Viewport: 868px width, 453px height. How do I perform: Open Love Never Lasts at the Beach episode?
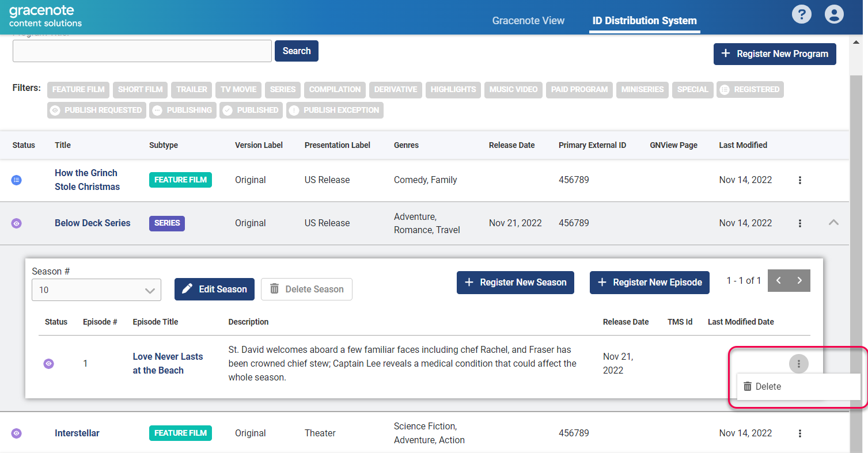(168, 363)
